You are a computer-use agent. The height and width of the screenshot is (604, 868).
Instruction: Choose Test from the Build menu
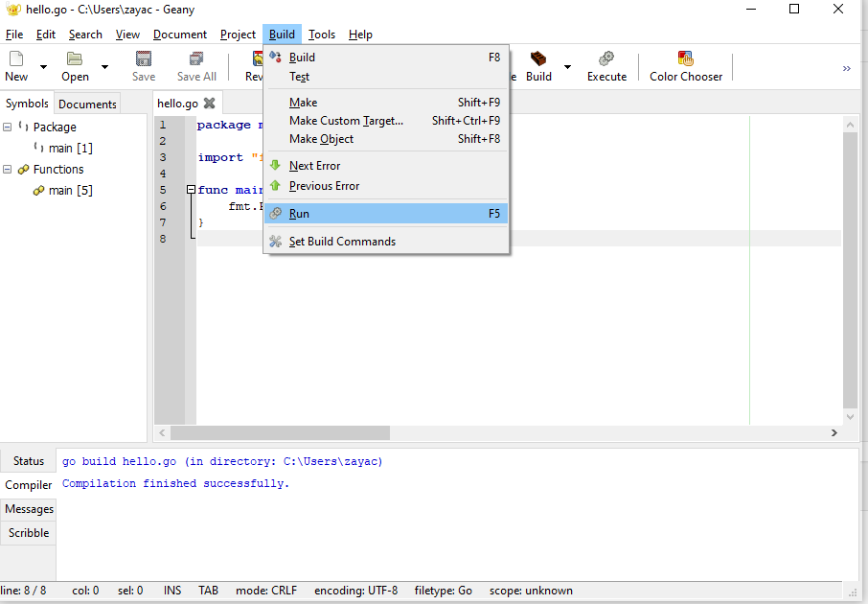(x=386, y=77)
